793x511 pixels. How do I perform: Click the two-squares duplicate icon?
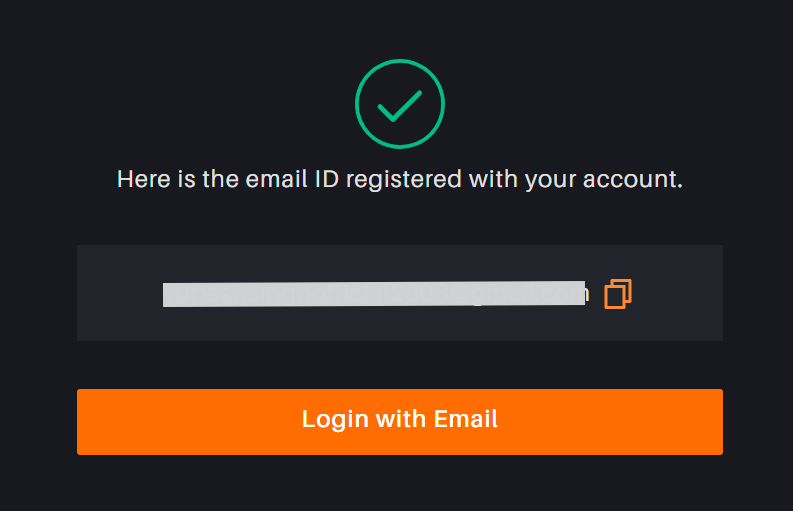click(x=618, y=293)
